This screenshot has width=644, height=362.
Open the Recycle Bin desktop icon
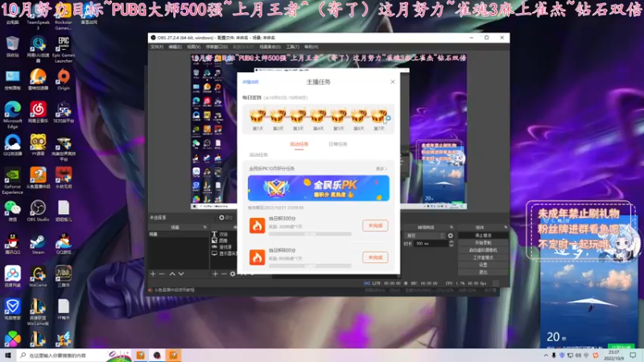point(12,47)
